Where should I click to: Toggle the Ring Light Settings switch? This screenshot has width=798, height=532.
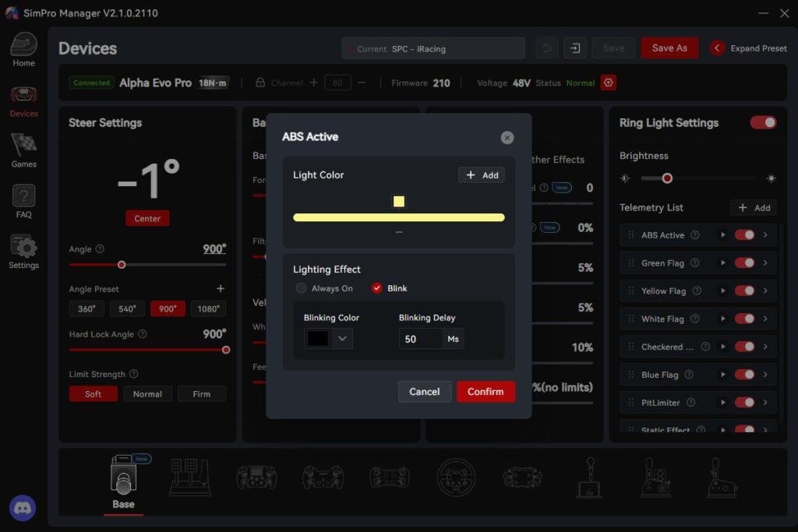763,122
